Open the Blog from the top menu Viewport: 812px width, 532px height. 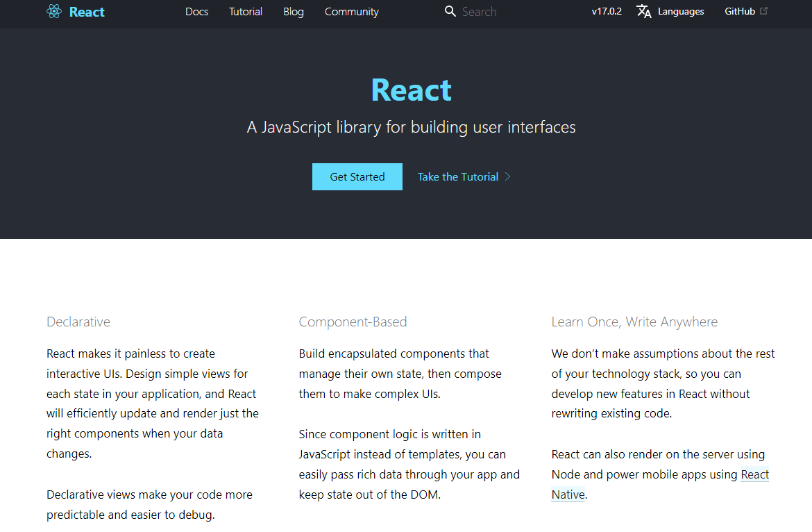coord(293,11)
